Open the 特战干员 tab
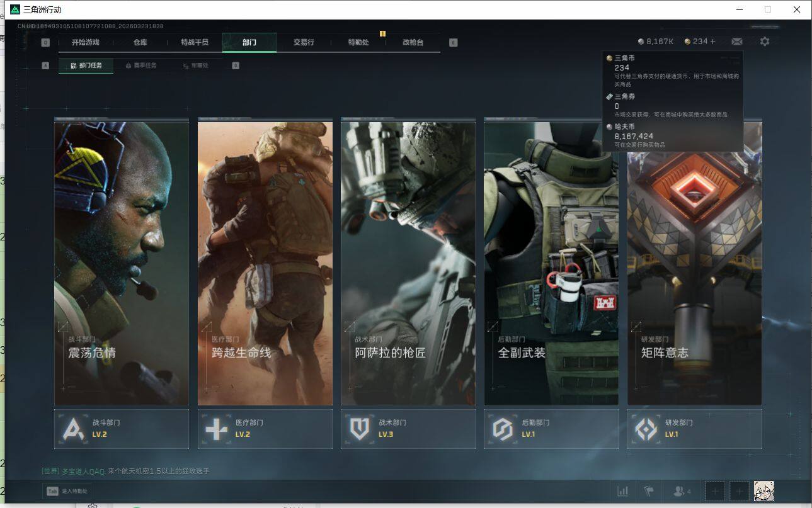Image resolution: width=812 pixels, height=508 pixels. point(195,42)
